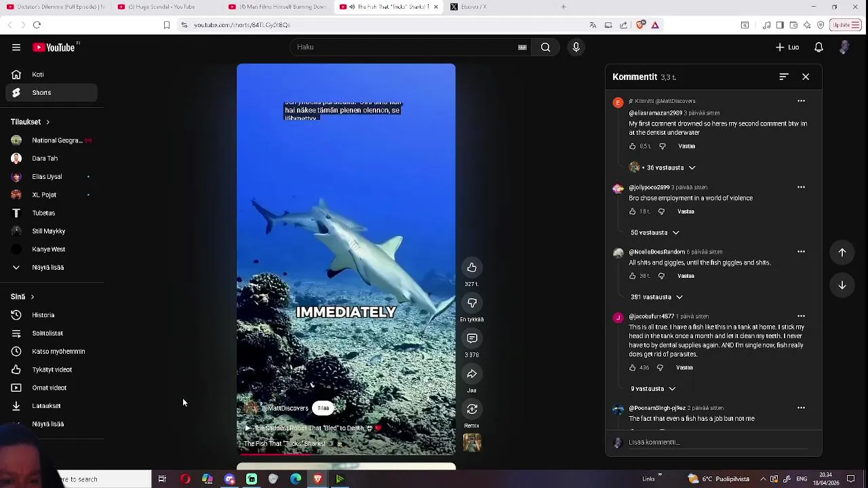Go to next short with down arrow
Viewport: 868px width, 488px height.
(842, 285)
